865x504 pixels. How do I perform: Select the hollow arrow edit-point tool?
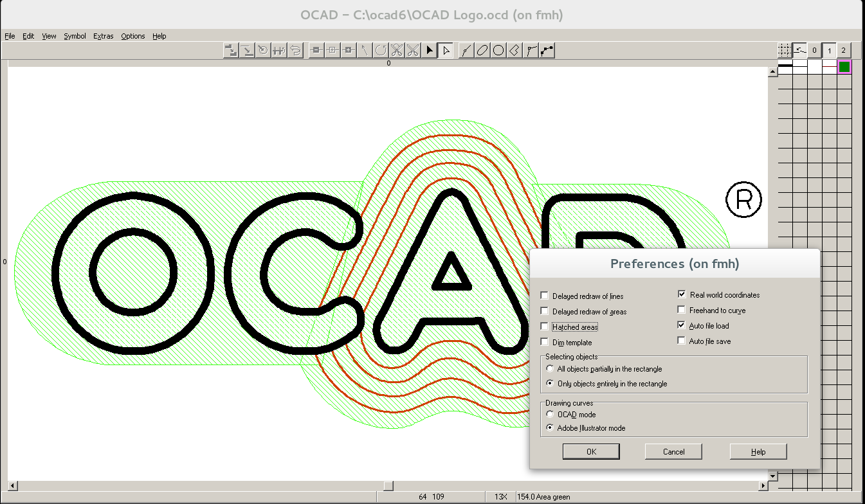pyautogui.click(x=446, y=50)
